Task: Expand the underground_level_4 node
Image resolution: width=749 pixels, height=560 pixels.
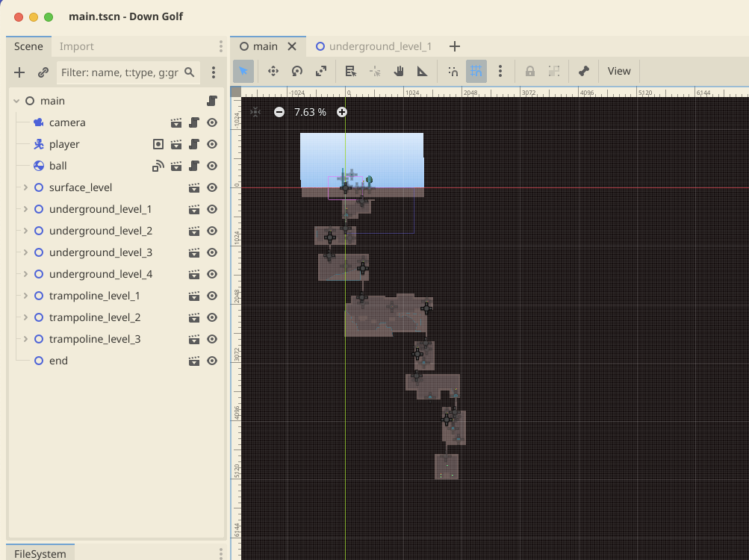Action: (x=25, y=274)
